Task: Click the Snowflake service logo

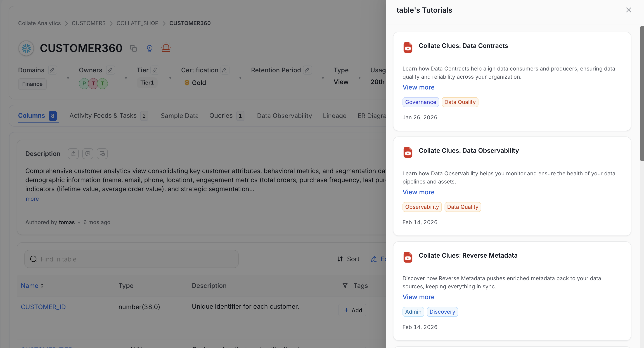Action: (x=26, y=48)
